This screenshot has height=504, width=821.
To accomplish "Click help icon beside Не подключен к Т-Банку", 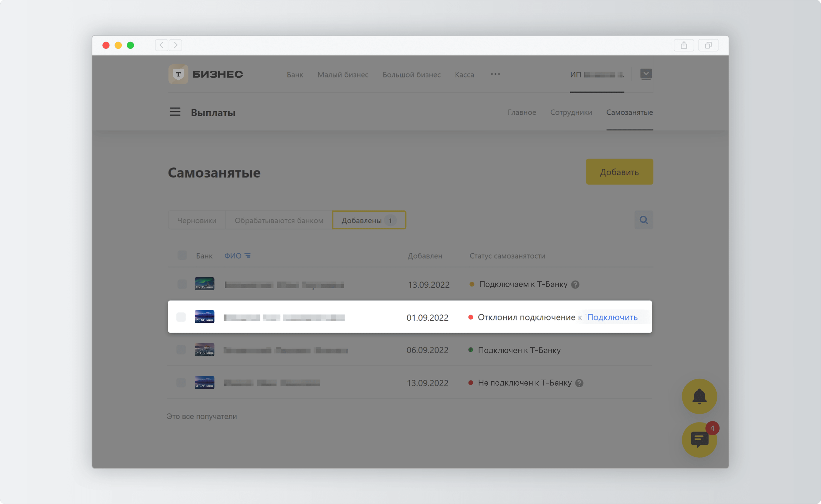I will pos(580,383).
